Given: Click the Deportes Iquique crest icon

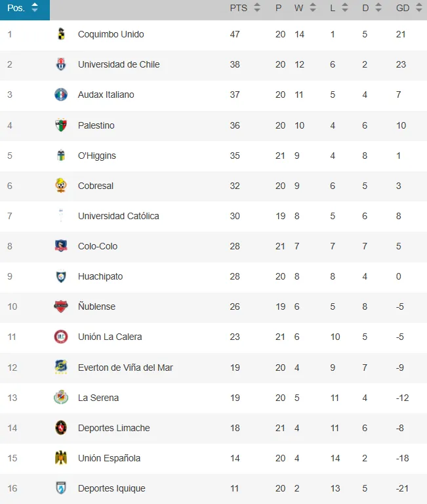Looking at the screenshot, I should (61, 488).
